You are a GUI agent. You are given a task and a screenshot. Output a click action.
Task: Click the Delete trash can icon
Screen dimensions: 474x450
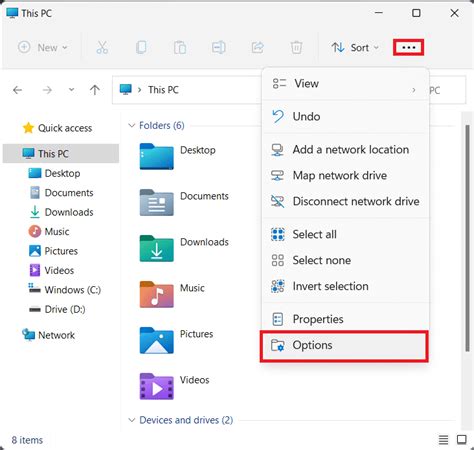click(x=296, y=47)
